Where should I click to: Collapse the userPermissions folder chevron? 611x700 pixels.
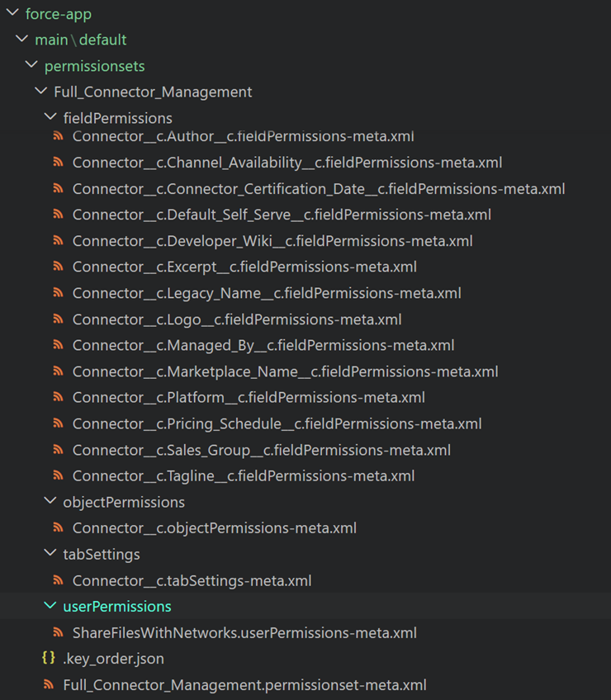point(50,606)
